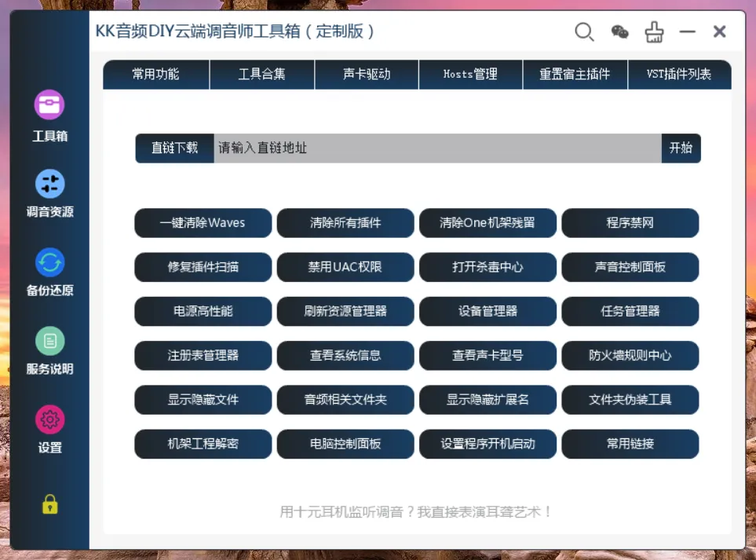Viewport: 756px width, 560px height.
Task: Focus the 请输入直链地址 input field
Action: coord(437,148)
